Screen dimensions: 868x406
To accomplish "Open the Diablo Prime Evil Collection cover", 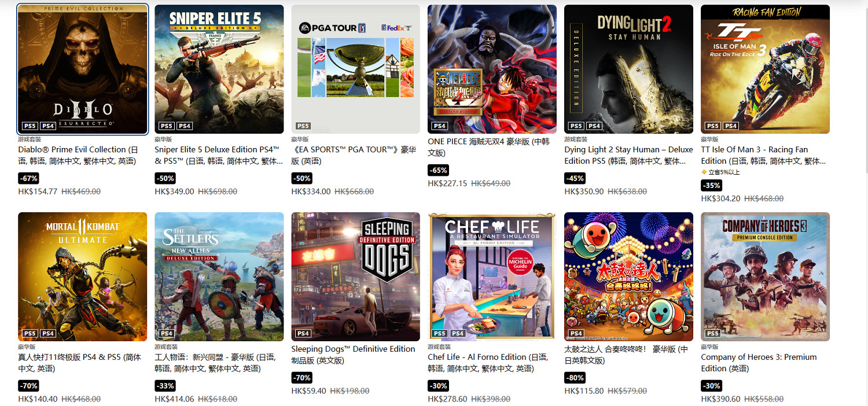I will pos(83,69).
